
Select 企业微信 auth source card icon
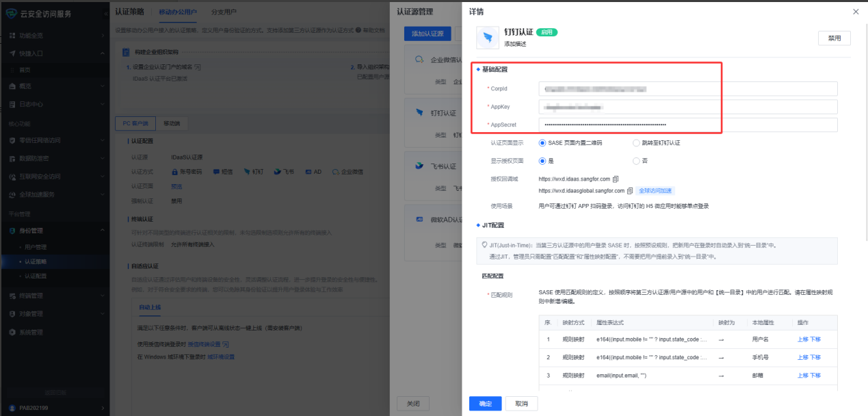[419, 60]
